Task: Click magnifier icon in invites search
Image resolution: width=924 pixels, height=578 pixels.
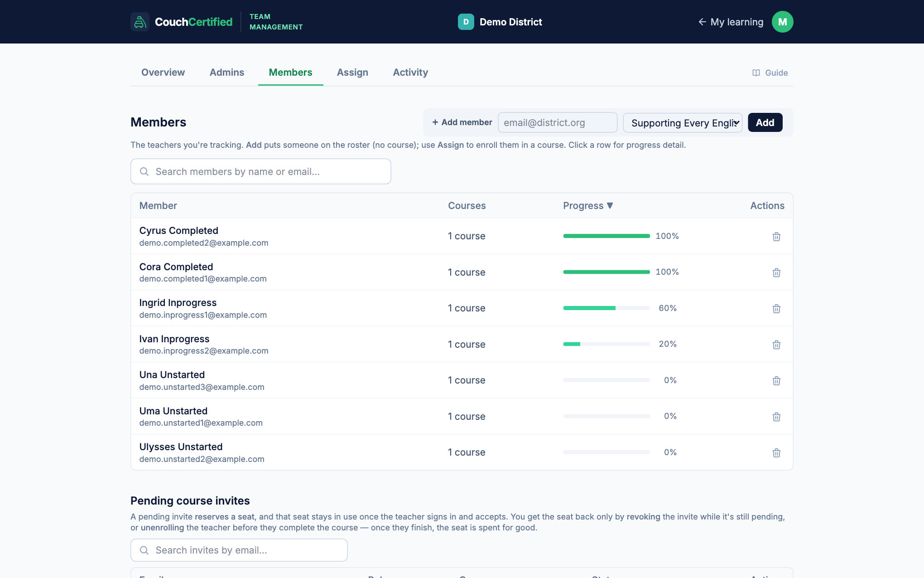Action: point(144,550)
